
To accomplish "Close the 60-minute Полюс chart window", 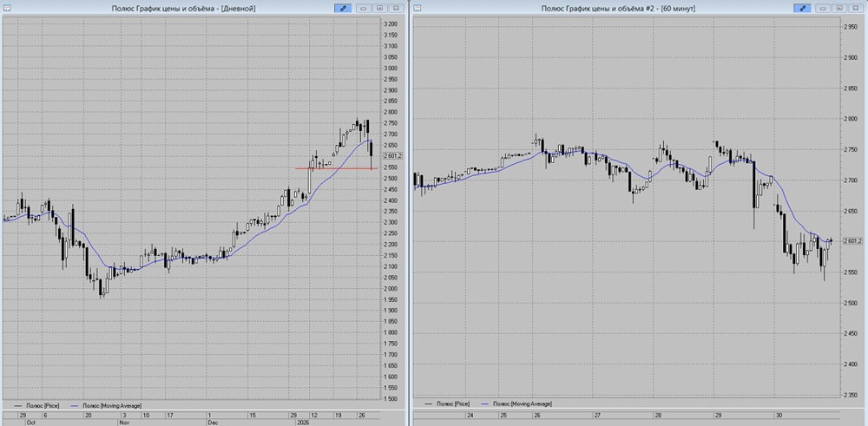I will tap(856, 9).
